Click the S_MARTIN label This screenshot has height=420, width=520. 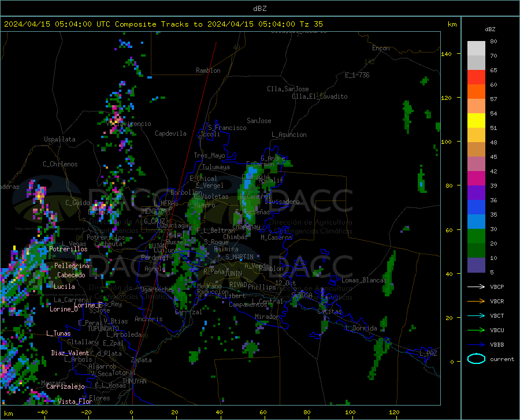click(x=239, y=257)
